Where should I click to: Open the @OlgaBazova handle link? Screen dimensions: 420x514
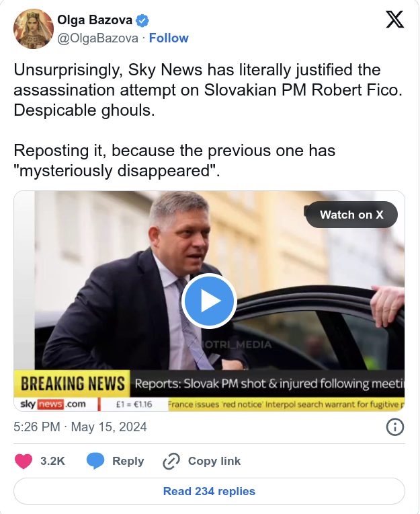(x=98, y=38)
